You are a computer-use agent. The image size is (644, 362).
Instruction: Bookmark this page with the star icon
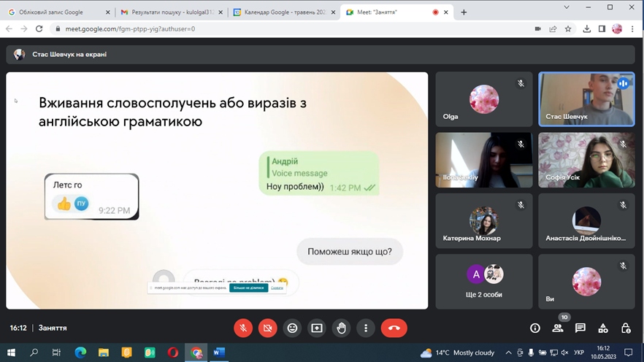(568, 29)
